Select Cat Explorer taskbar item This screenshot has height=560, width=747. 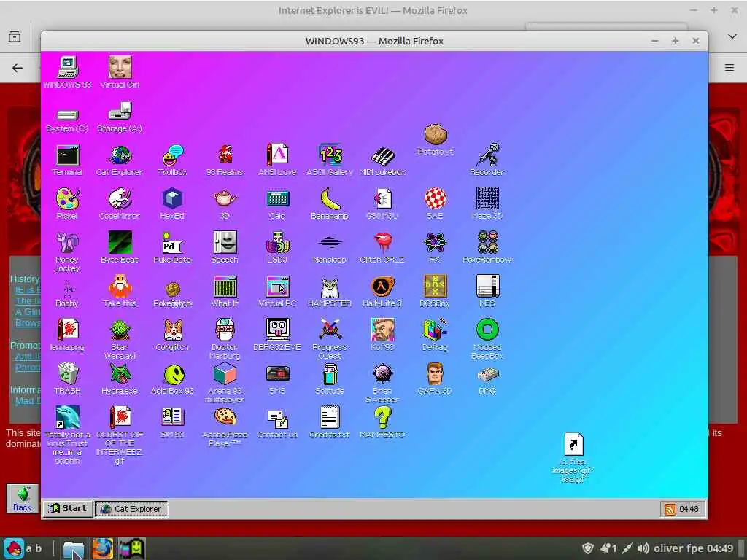pyautogui.click(x=131, y=509)
